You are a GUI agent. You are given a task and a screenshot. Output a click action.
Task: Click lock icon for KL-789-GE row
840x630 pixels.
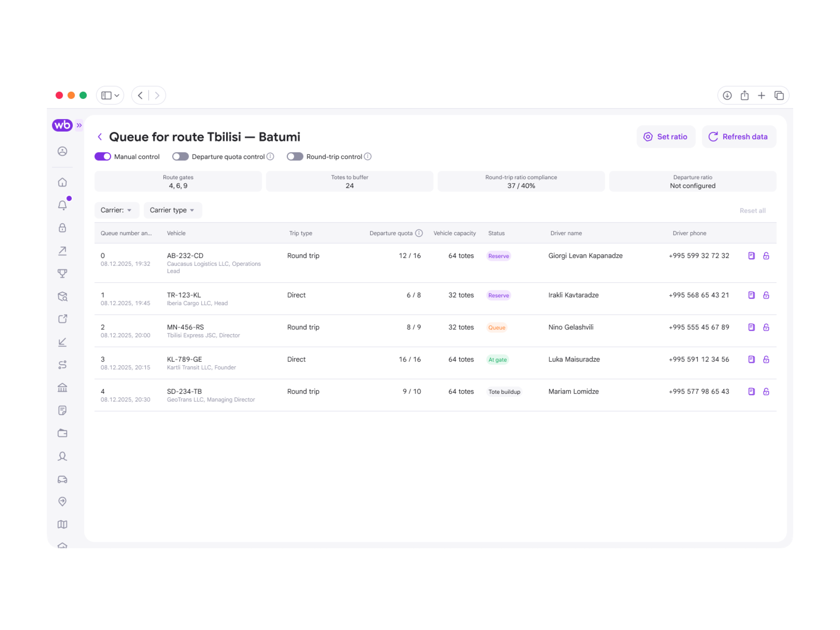pyautogui.click(x=766, y=359)
